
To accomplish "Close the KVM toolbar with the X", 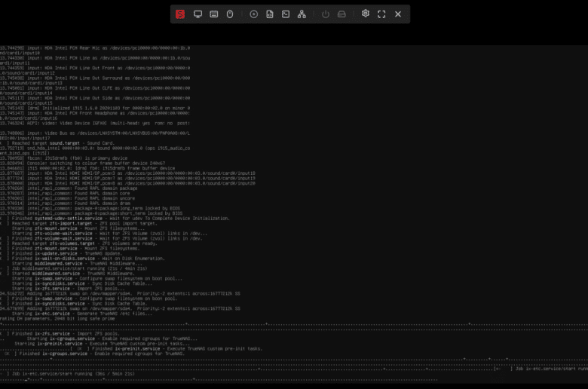I will click(398, 14).
